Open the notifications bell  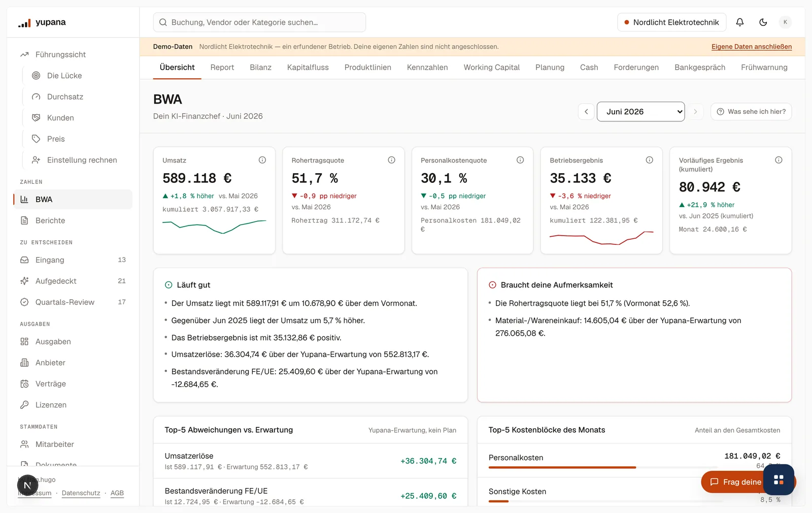pyautogui.click(x=740, y=22)
